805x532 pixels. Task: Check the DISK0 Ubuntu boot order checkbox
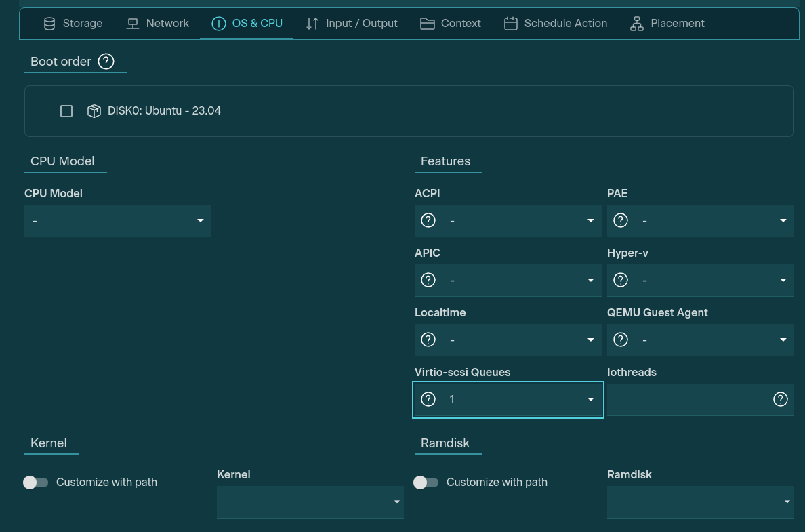(x=66, y=111)
